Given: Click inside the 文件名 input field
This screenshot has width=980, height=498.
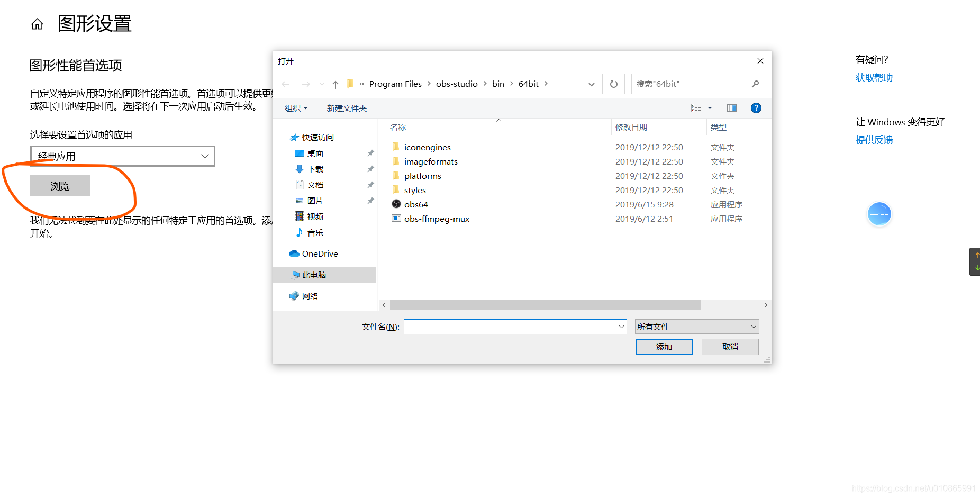Looking at the screenshot, I should point(508,327).
